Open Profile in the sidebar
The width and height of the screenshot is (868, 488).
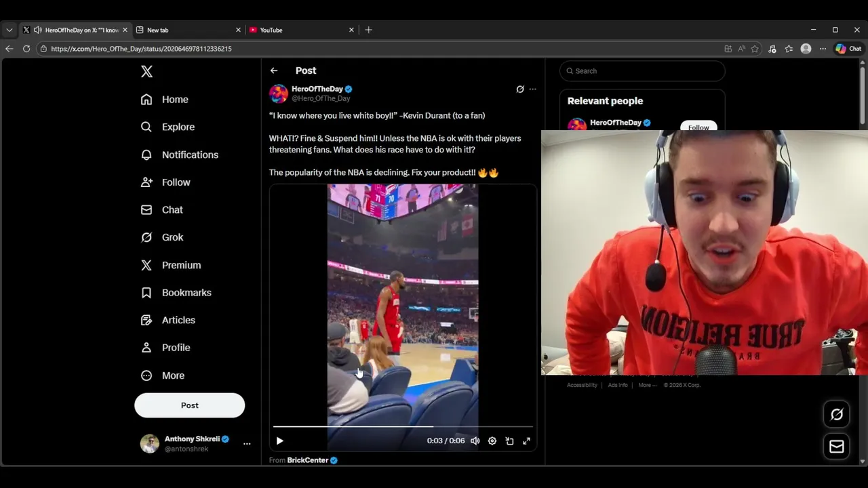point(165,348)
